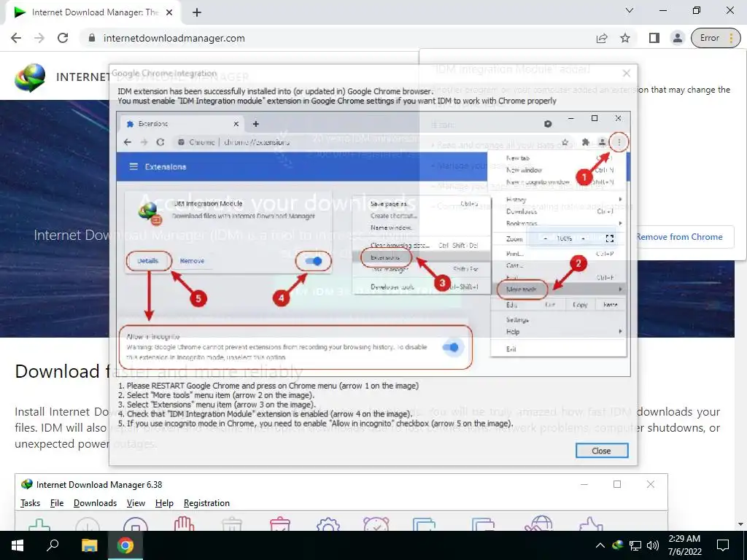The width and height of the screenshot is (747, 560).
Task: Open Tasks menu in IDM window
Action: (31, 503)
